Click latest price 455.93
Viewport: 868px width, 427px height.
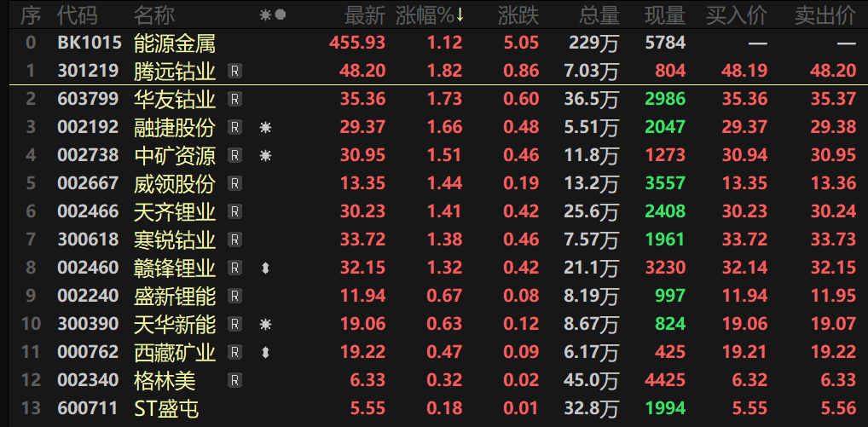(357, 43)
